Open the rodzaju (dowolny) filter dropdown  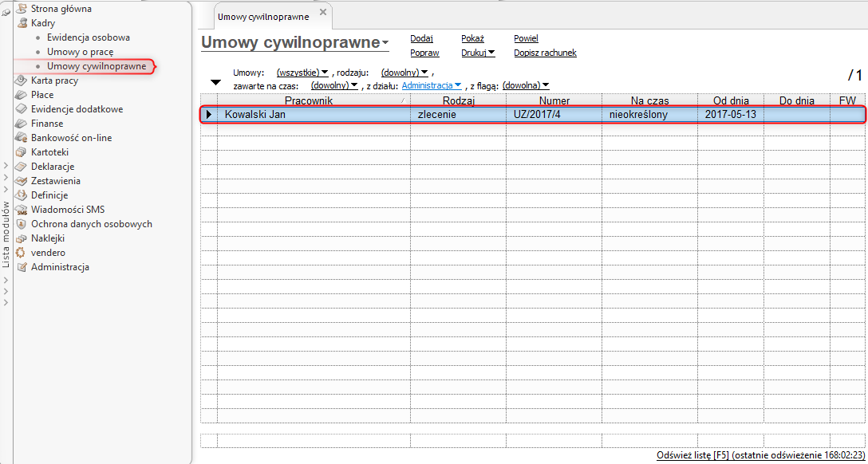point(404,73)
